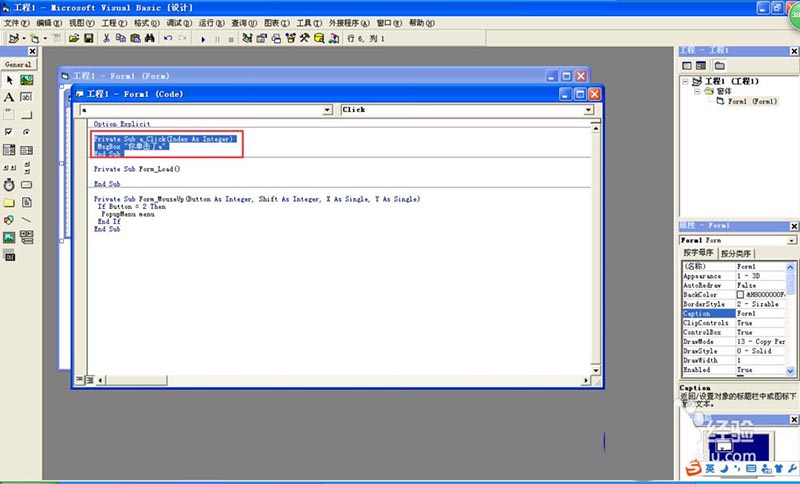Open the 文件(F) menu
The width and height of the screenshot is (800, 484).
point(17,23)
